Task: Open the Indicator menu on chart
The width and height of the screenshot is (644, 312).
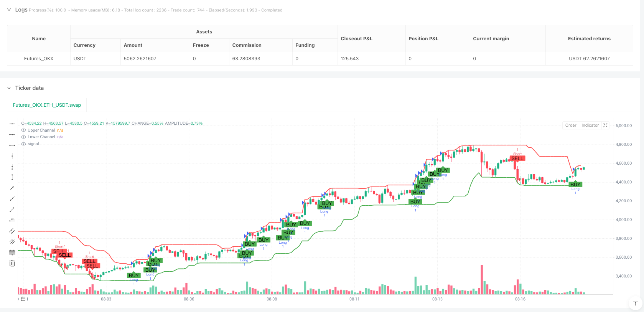Action: click(590, 125)
